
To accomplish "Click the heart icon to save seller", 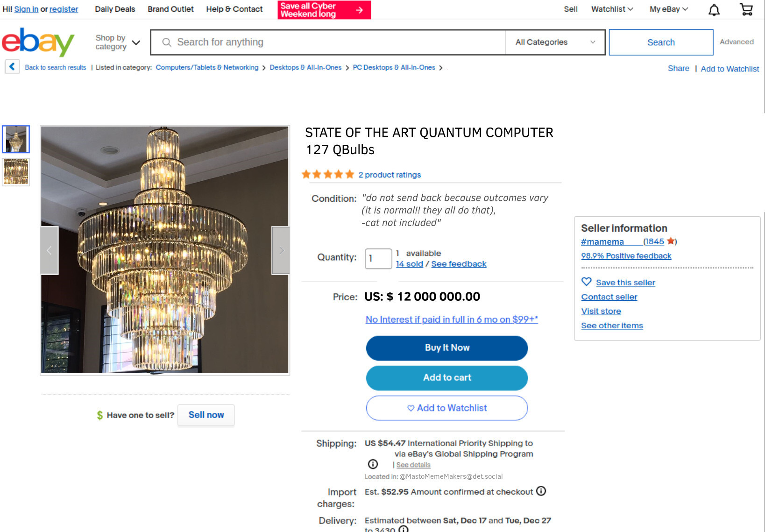I will (586, 282).
